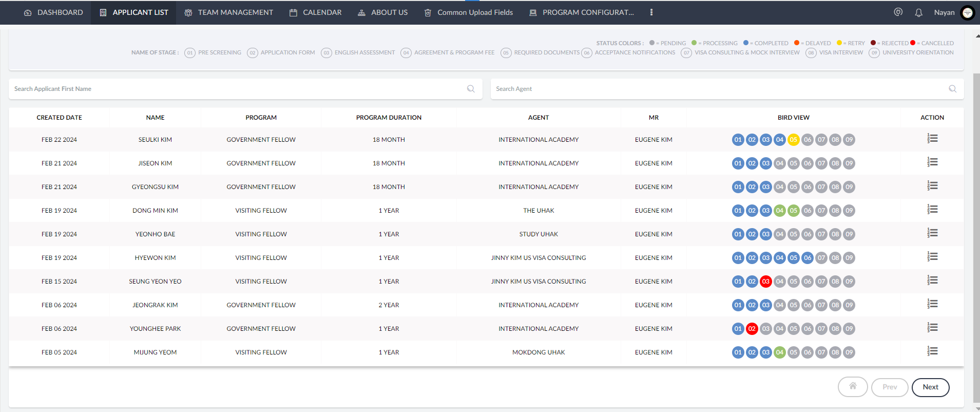Click the Search Applicant First Name field

(x=245, y=89)
